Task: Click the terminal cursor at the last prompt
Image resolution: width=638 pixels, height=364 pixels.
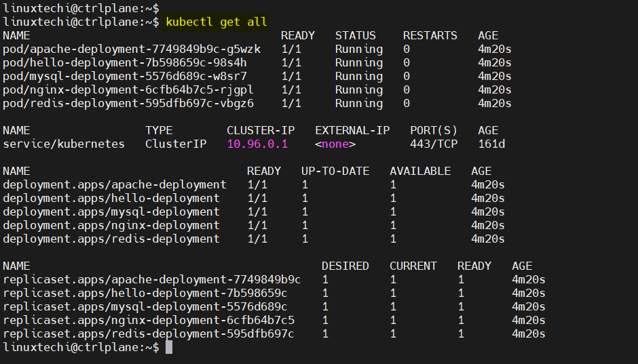Action: [169, 347]
